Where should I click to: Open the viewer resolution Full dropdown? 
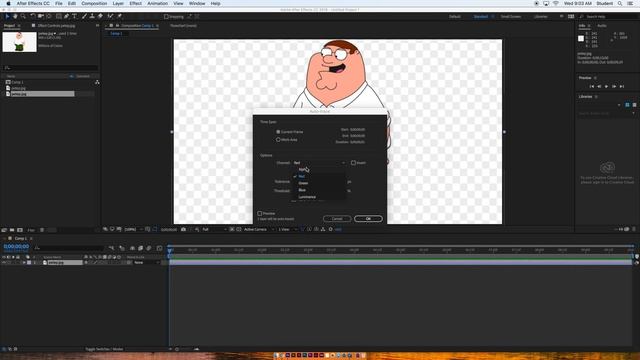click(214, 229)
